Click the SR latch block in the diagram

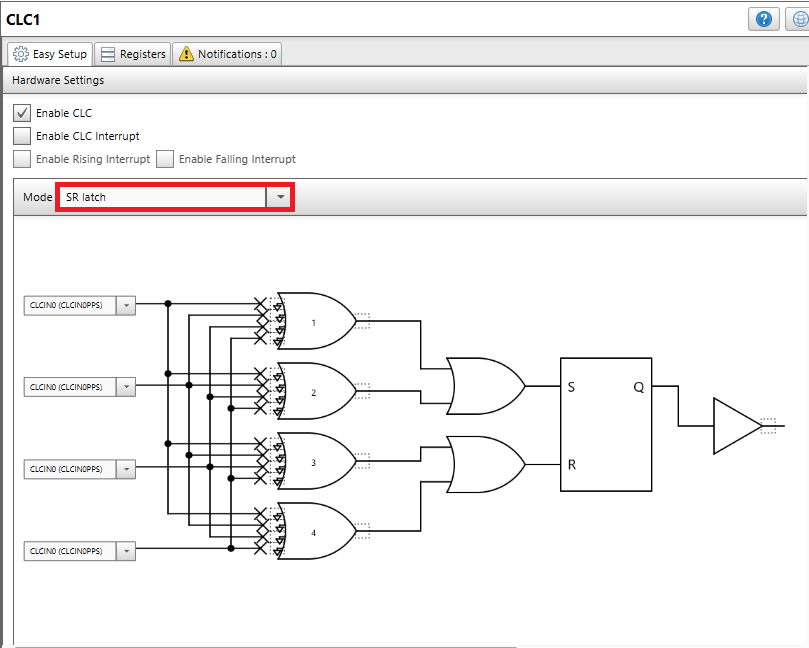coord(605,425)
